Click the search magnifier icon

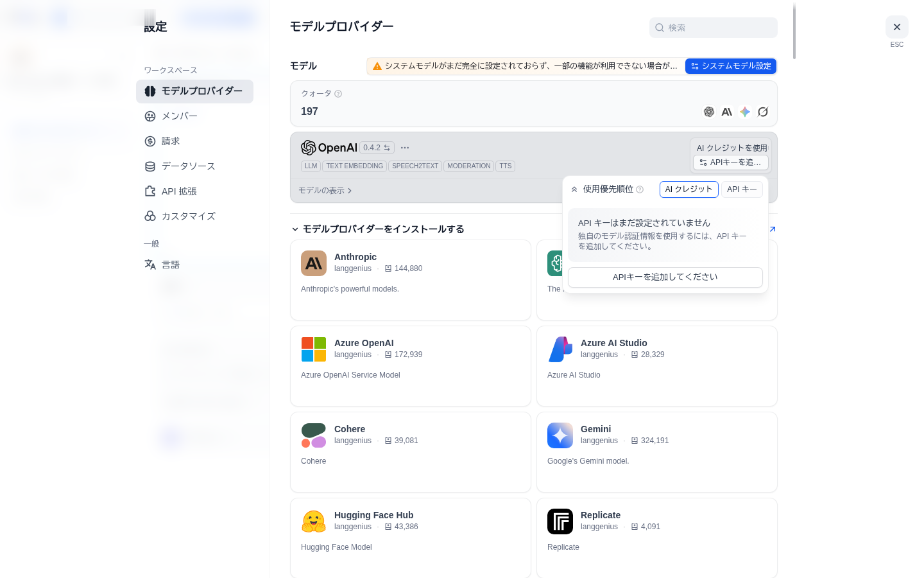pos(660,28)
